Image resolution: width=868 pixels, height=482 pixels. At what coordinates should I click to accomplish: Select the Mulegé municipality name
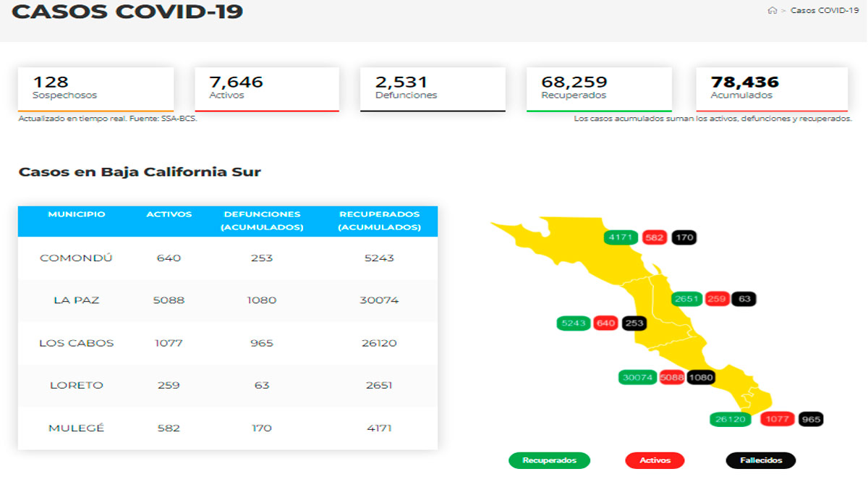[x=77, y=428]
